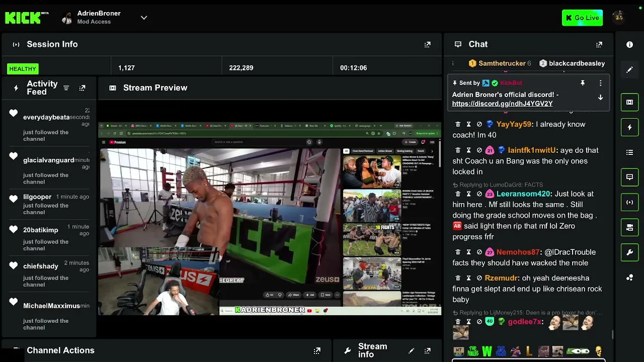This screenshot has width=644, height=362.
Task: Toggle the Stream Info wrench icon in the sidebar
Action: pos(629,252)
